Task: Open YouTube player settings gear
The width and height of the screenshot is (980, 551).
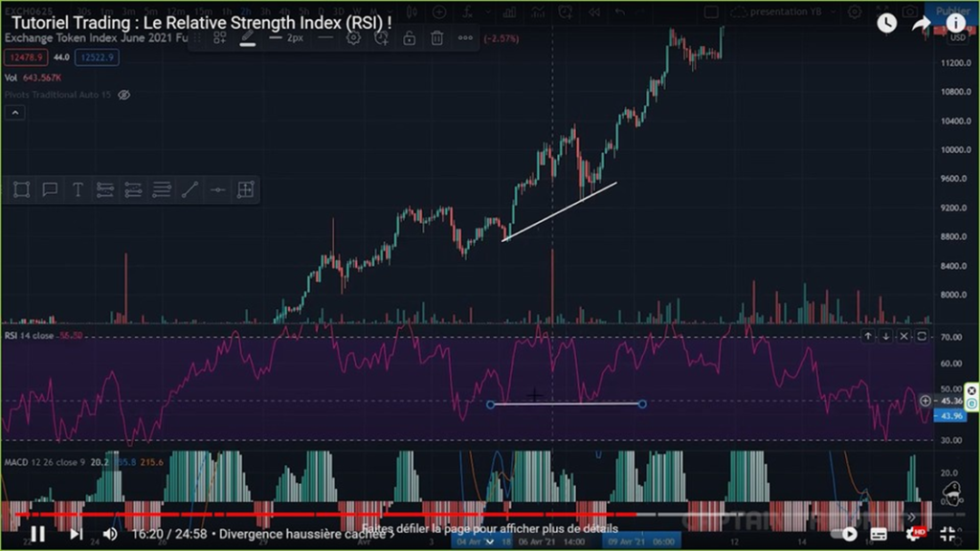Action: (914, 534)
